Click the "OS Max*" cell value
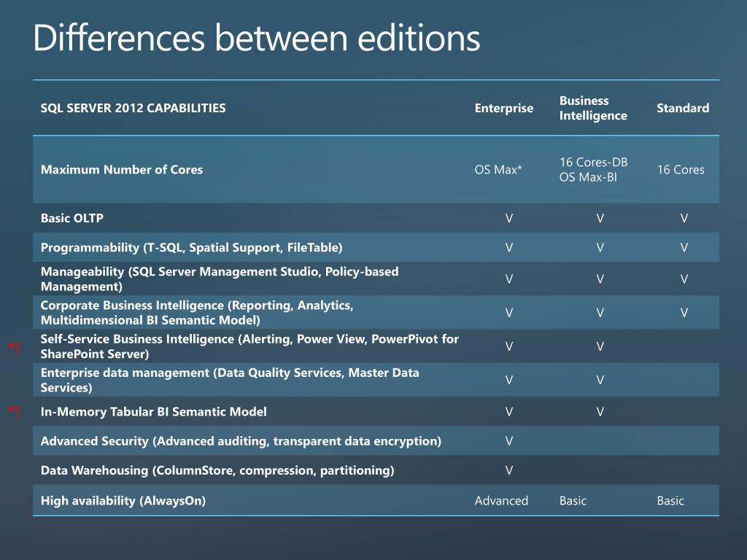The width and height of the screenshot is (747, 560). (x=498, y=169)
